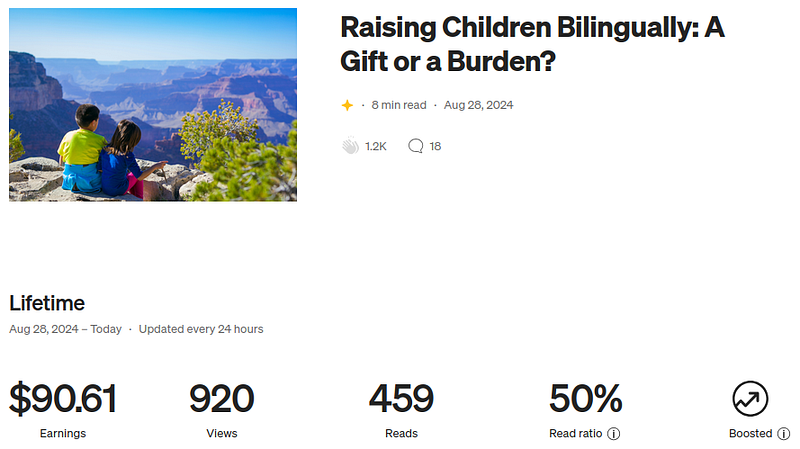The height and width of the screenshot is (449, 800).
Task: Click the Updated every 24 hours text
Action: pos(201,329)
